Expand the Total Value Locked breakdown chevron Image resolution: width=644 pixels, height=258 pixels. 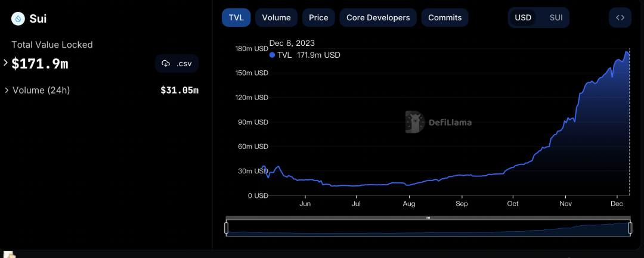[x=5, y=63]
